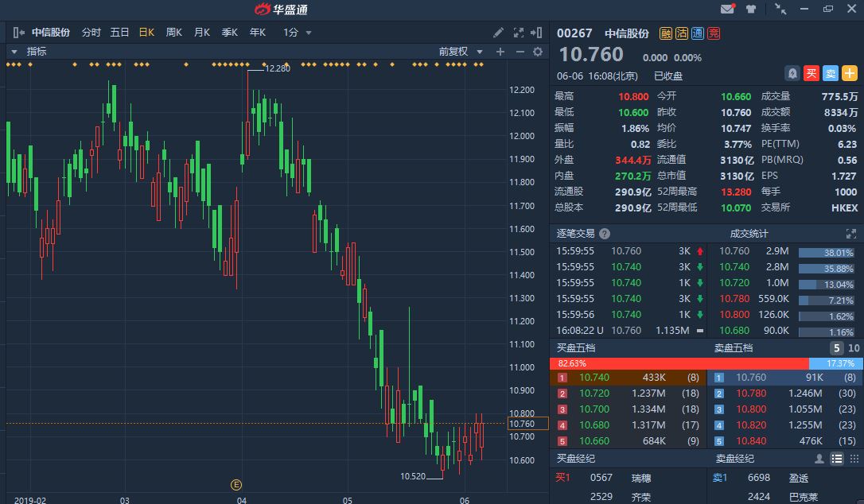Image resolution: width=864 pixels, height=504 pixels.
Task: Select bid level 2 at 10.720
Action: click(629, 394)
